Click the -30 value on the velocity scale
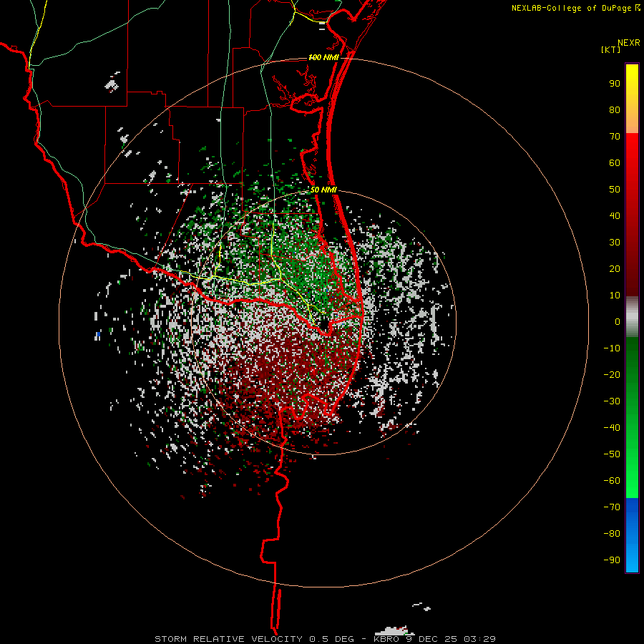The width and height of the screenshot is (644, 644). tap(612, 401)
